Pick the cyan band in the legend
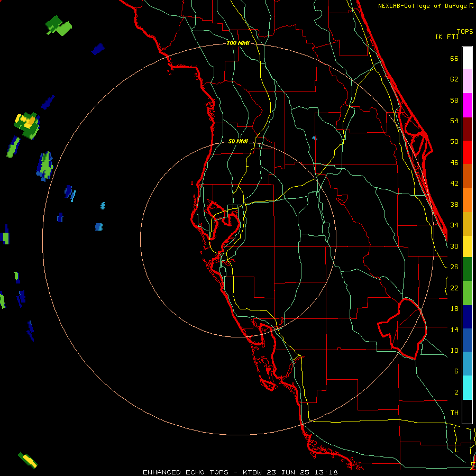 (x=467, y=387)
